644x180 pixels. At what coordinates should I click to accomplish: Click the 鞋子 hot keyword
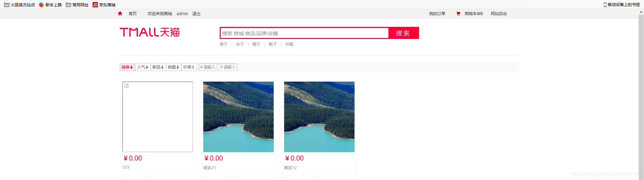273,44
